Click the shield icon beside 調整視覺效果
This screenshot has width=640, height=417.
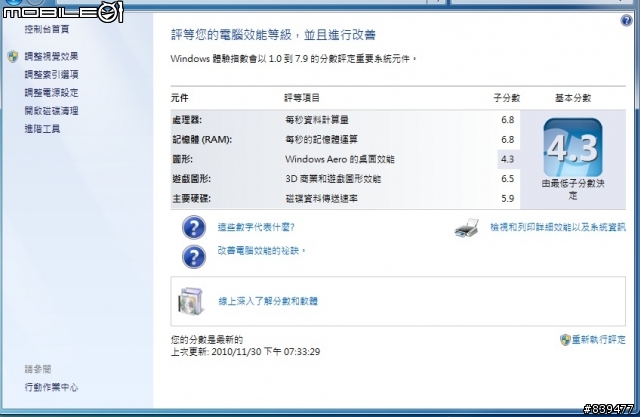click(x=13, y=56)
